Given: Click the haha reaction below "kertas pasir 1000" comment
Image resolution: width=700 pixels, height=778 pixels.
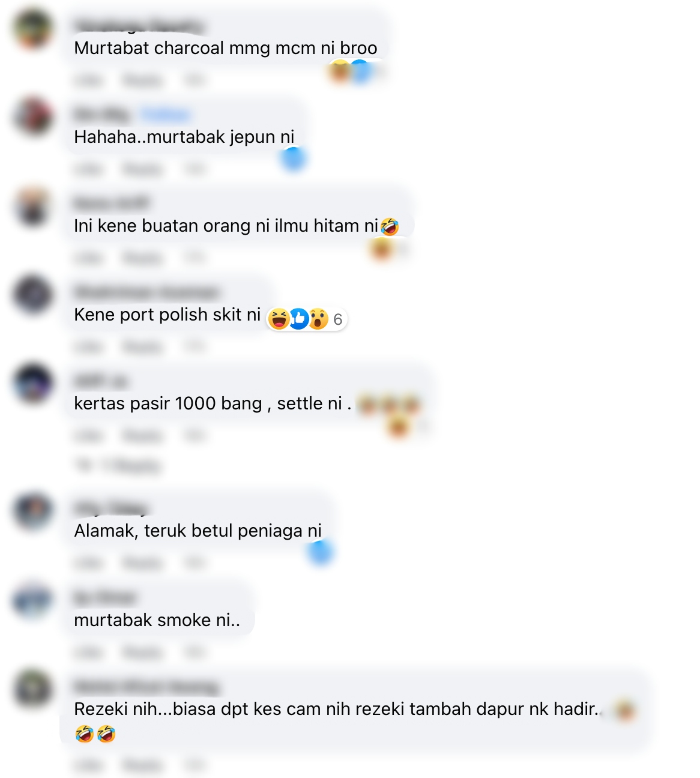Looking at the screenshot, I should click(x=399, y=427).
